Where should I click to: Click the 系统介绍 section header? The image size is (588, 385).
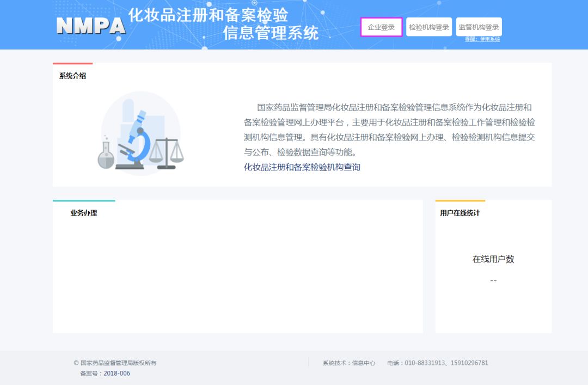click(72, 76)
